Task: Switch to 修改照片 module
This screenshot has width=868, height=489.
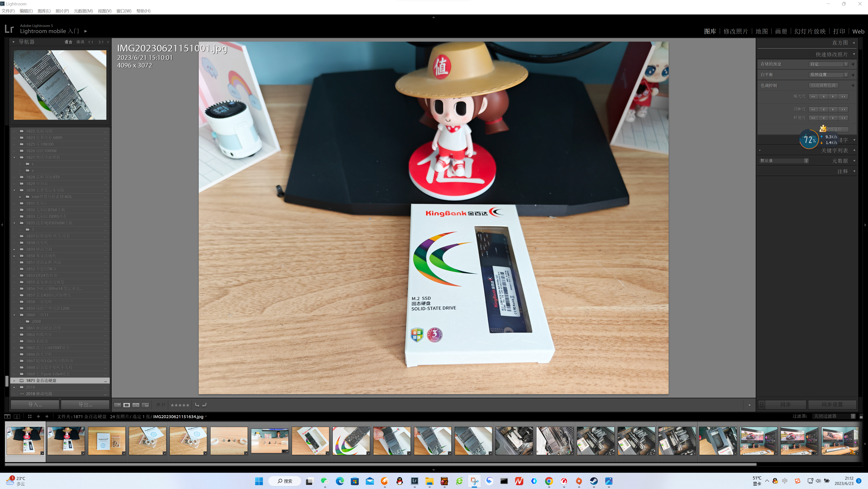Action: tap(736, 31)
